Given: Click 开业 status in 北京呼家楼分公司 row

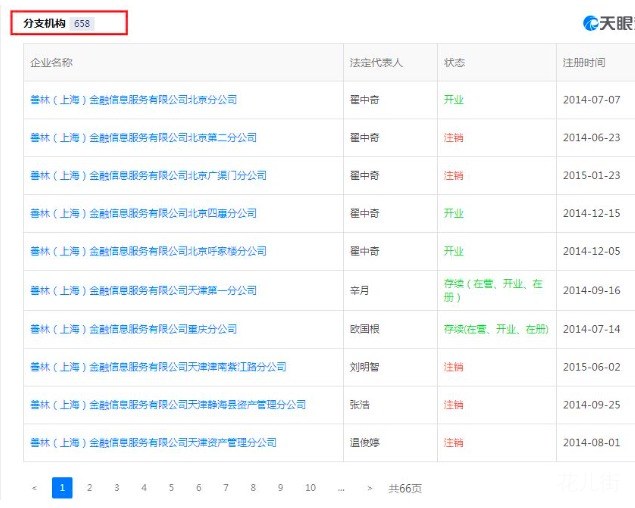Looking at the screenshot, I should click(454, 251).
